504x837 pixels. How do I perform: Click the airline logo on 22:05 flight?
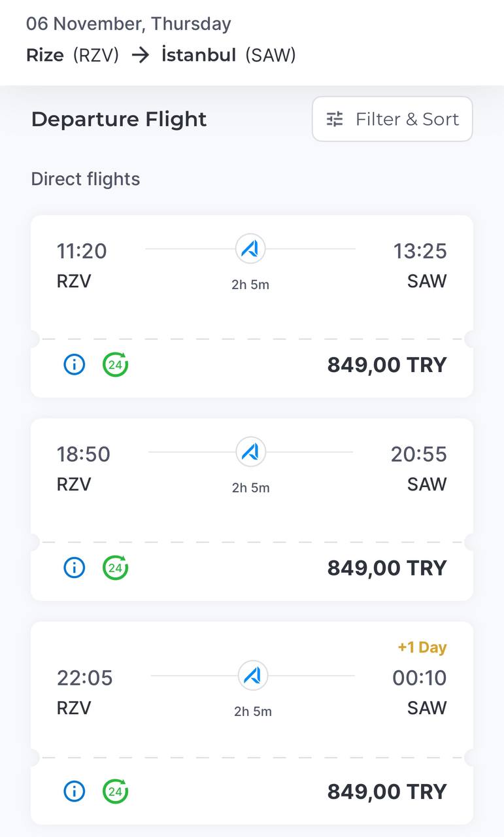click(x=252, y=676)
